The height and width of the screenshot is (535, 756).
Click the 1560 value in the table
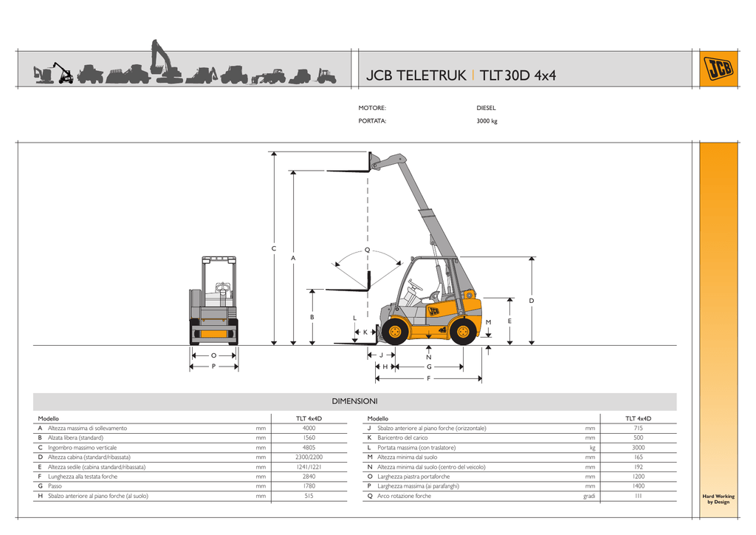pos(309,438)
